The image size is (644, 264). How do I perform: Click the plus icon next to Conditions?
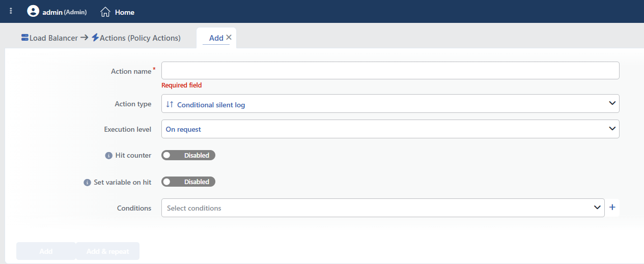(x=612, y=208)
